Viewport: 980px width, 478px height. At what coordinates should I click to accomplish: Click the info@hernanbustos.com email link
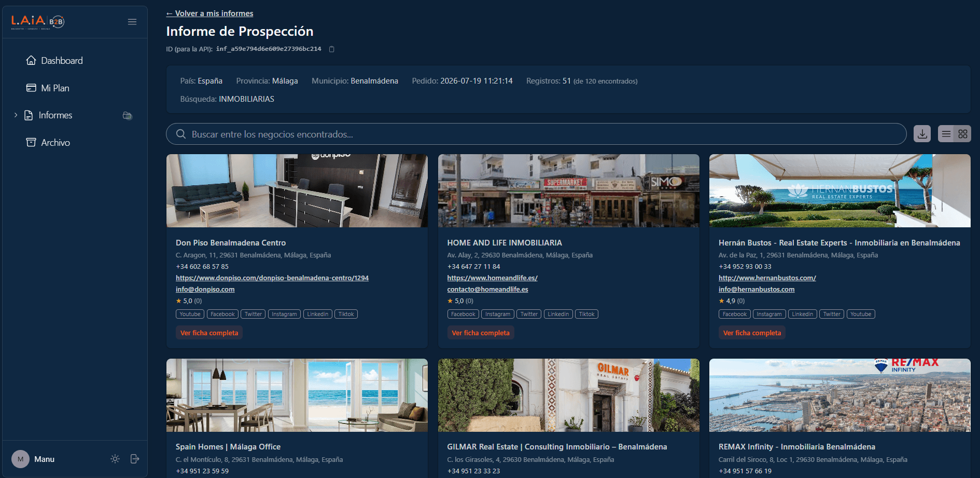756,290
